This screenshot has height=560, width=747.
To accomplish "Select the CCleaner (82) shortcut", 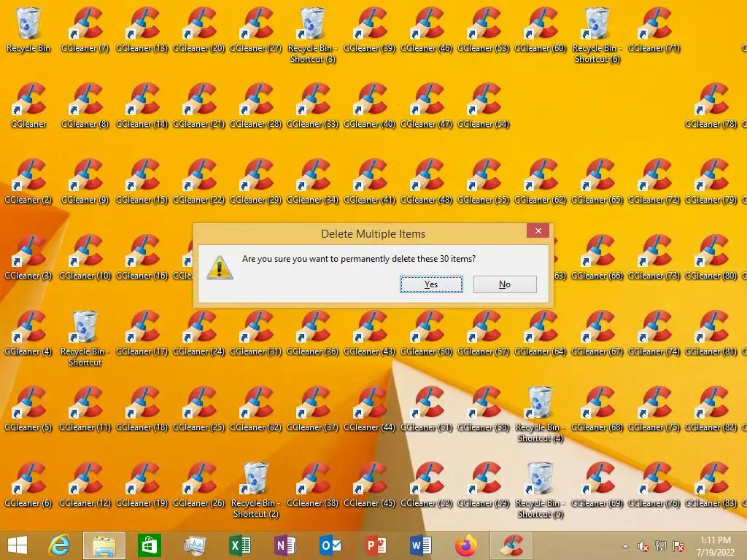I will [x=711, y=408].
